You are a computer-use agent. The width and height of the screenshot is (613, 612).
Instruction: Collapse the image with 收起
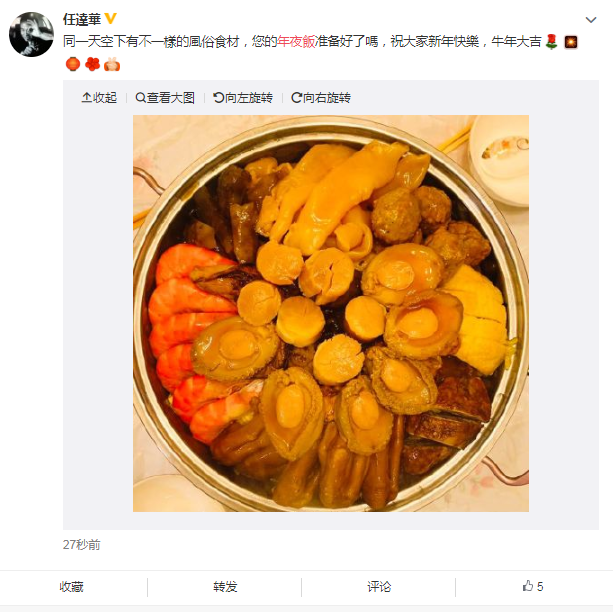tap(99, 98)
